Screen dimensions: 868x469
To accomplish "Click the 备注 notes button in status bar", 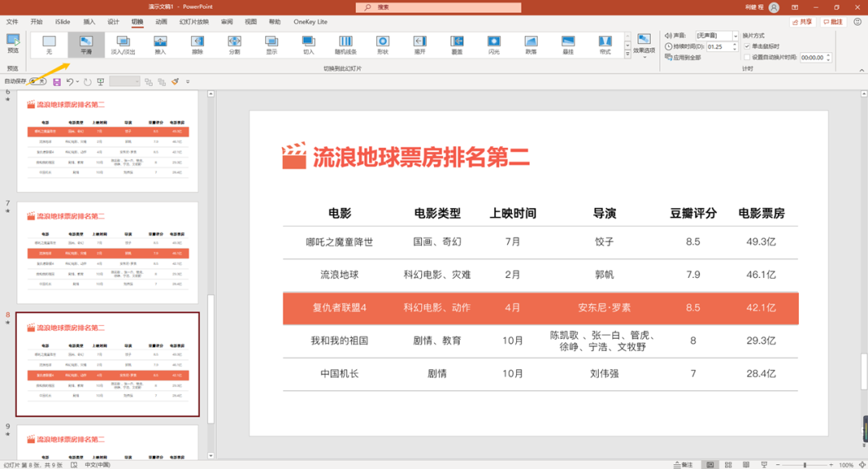I will (x=683, y=465).
